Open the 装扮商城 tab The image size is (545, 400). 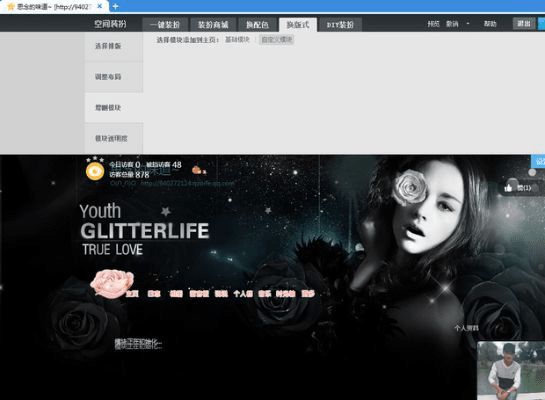213,25
